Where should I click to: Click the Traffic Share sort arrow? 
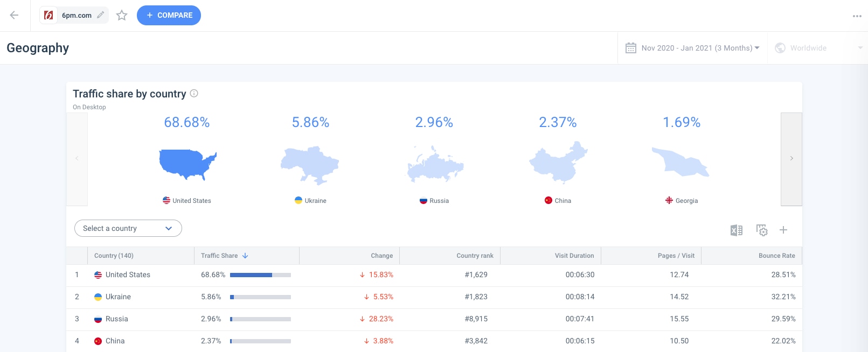pos(245,256)
